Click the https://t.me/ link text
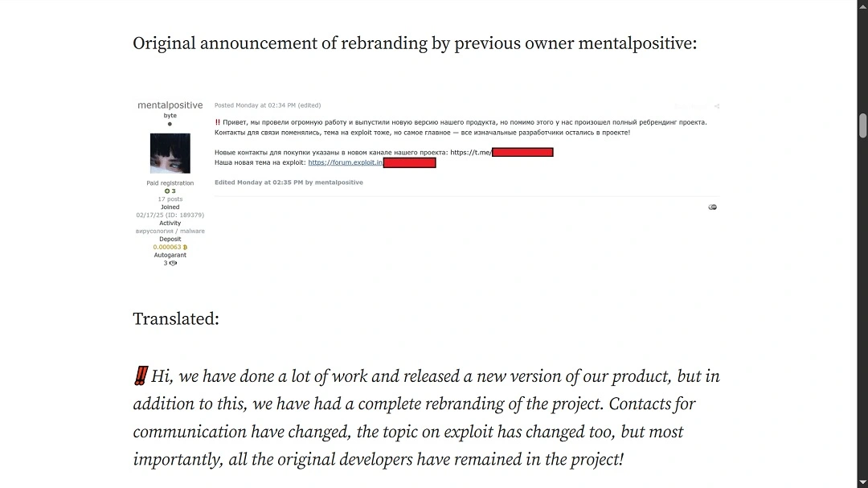Image resolution: width=868 pixels, height=488 pixels. tap(470, 152)
